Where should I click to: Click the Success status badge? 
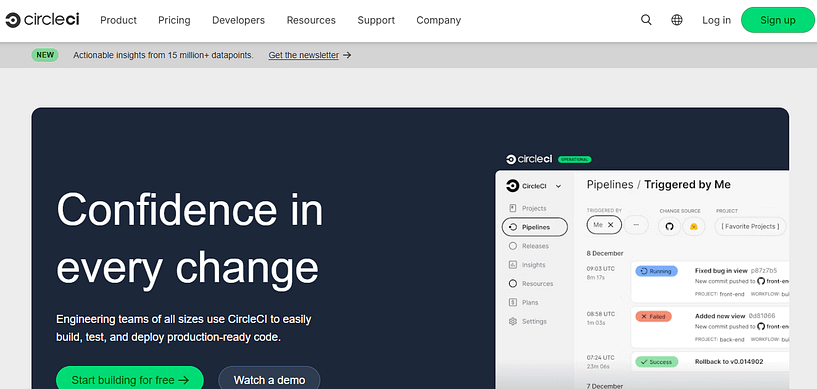[657, 361]
